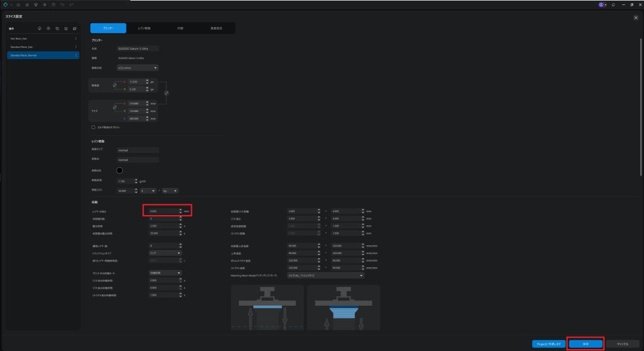Screen dimensions: 644x351
Task: Click the redo arrow in the top toolbar
Action: [x=71, y=4]
